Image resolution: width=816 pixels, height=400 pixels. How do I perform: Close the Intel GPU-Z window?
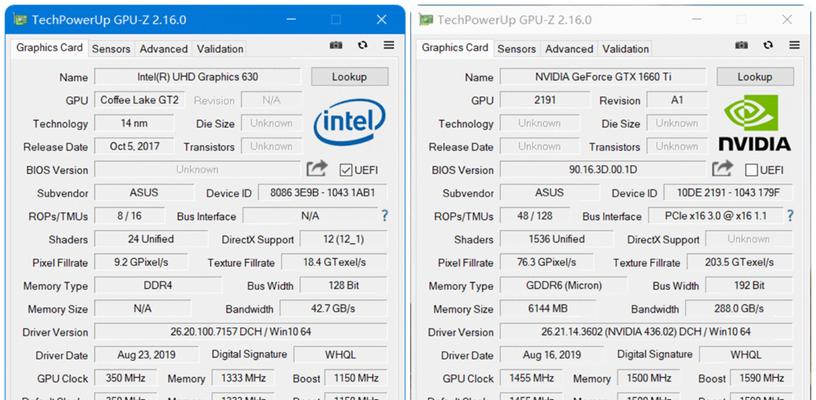pos(381,20)
